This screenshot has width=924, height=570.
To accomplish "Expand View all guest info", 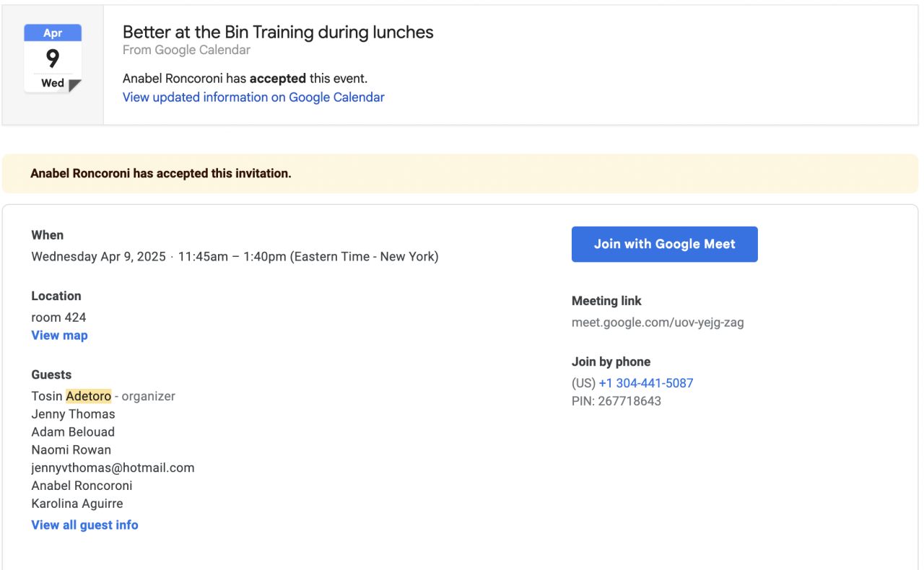I will tap(84, 525).
